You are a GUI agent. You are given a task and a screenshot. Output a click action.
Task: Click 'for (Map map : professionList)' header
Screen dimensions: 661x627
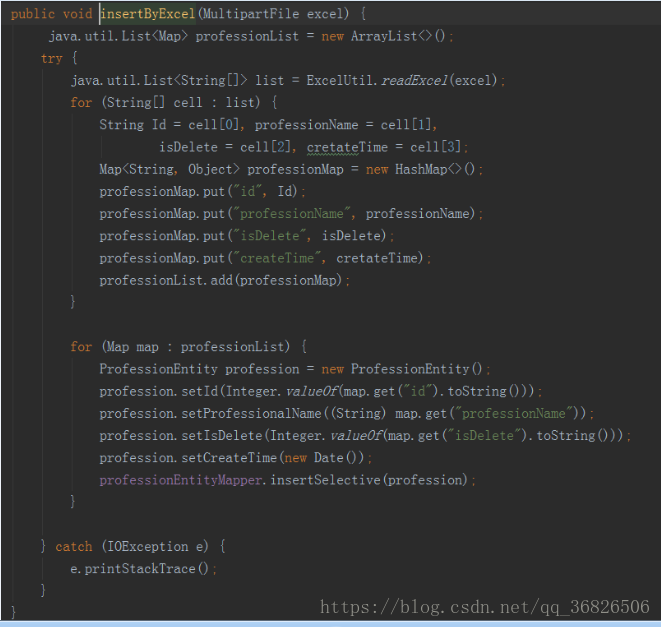click(x=180, y=347)
